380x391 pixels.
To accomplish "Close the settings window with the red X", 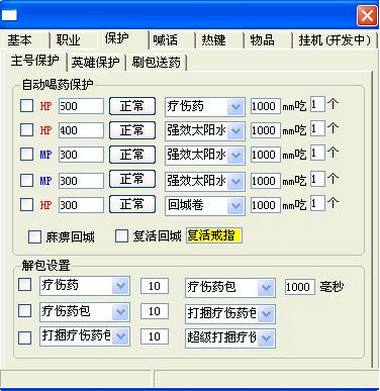I will tap(367, 15).
